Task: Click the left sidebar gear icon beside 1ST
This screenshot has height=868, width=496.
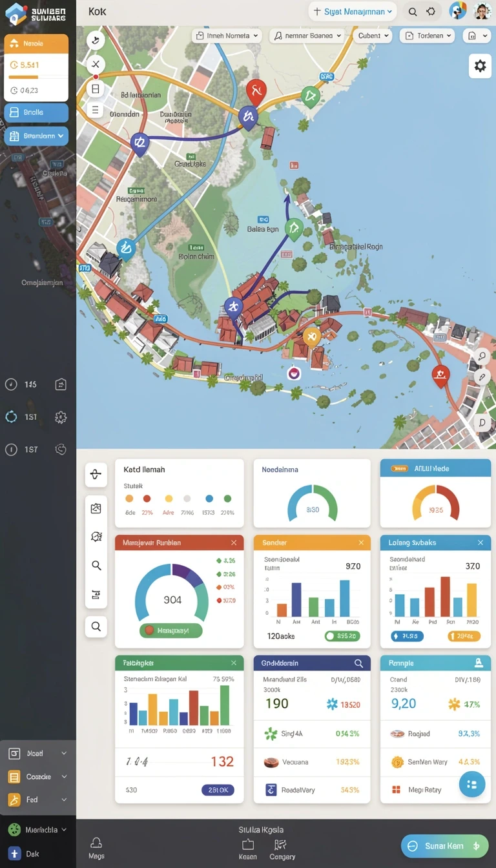Action: coord(61,417)
